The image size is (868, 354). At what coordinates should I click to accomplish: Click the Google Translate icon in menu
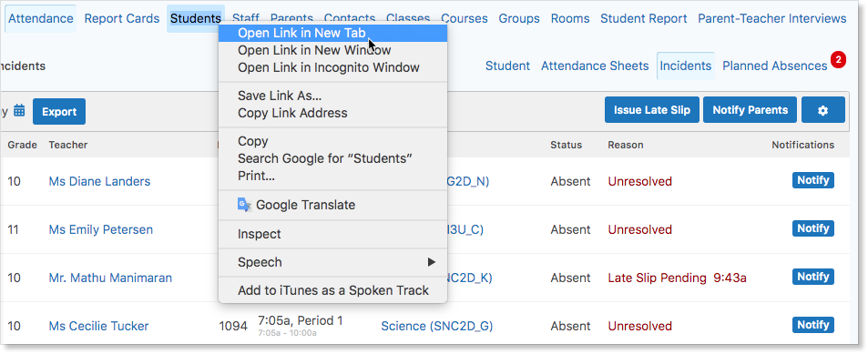click(244, 205)
